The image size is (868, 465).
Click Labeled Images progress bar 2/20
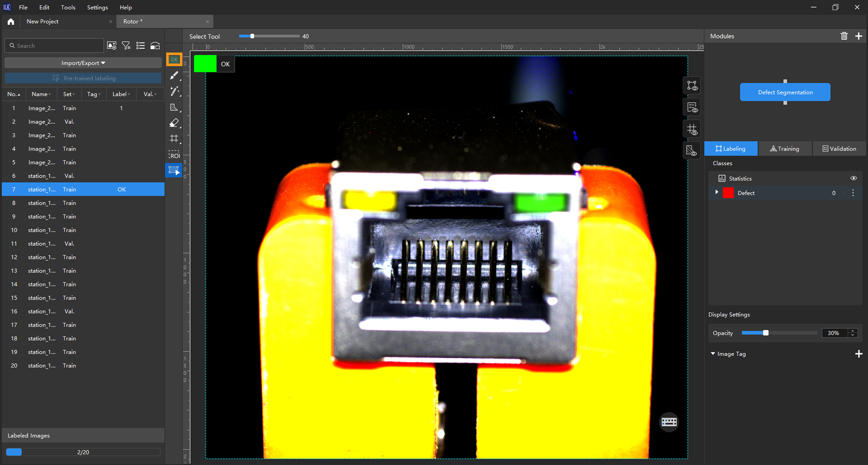[83, 452]
